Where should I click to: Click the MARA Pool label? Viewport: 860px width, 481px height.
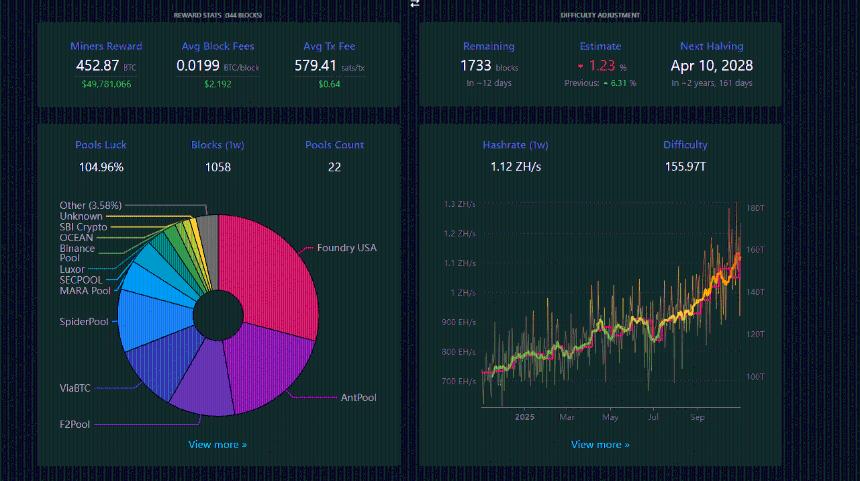(x=85, y=291)
